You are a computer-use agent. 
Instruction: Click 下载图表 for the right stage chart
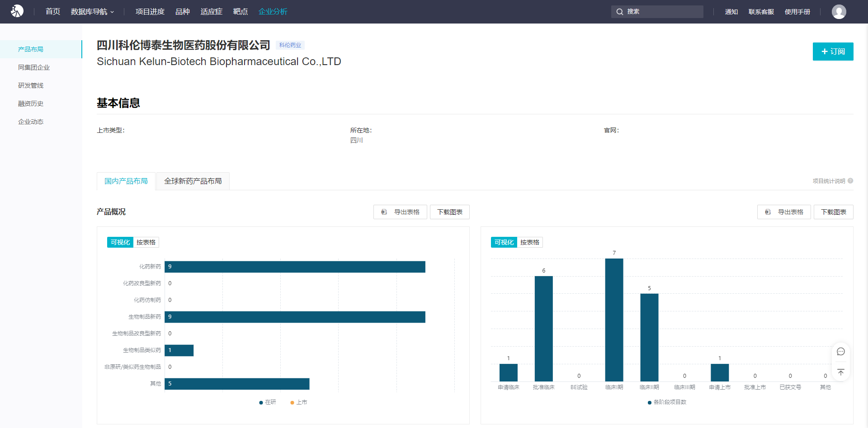pyautogui.click(x=834, y=212)
